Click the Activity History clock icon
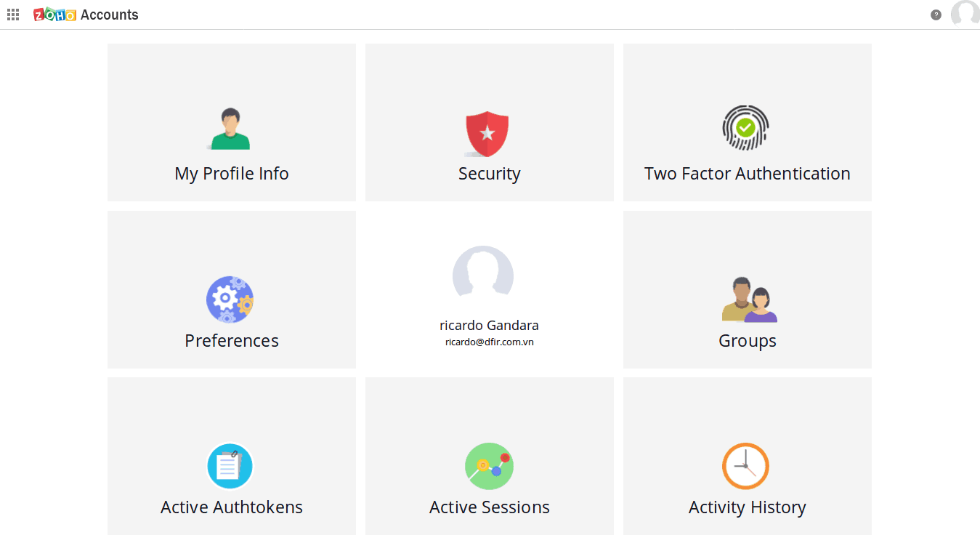Viewport: 980px width, 559px height. click(745, 466)
